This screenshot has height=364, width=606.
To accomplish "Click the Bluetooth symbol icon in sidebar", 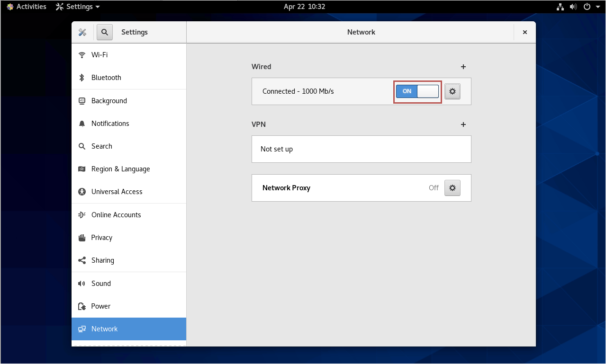I will click(82, 78).
